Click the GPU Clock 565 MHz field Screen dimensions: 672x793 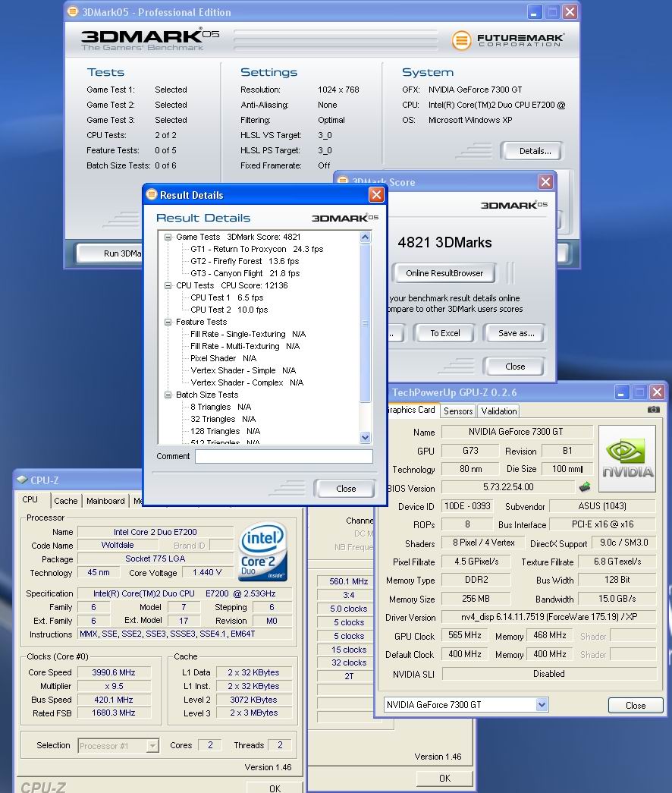point(464,635)
